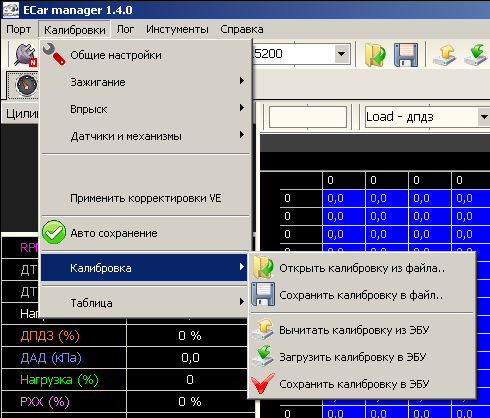This screenshot has height=418, width=490.
Task: Click the toolbar save floppy disk icon
Action: (406, 55)
